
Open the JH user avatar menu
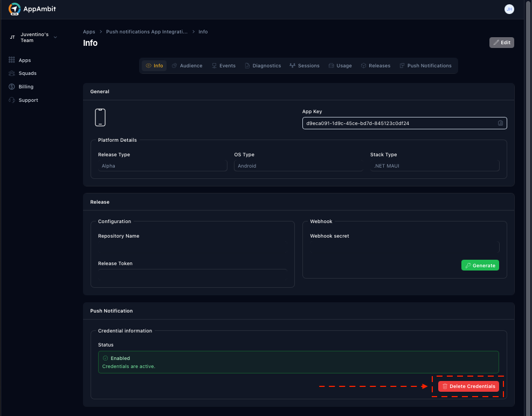pyautogui.click(x=509, y=9)
